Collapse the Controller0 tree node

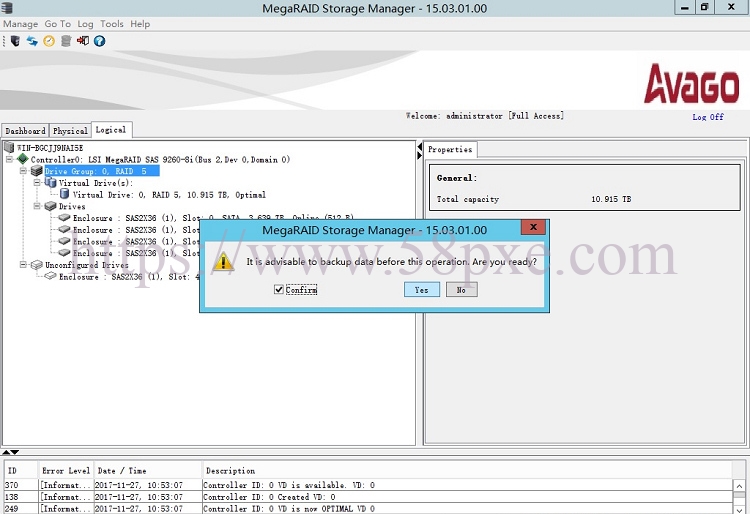(9, 159)
